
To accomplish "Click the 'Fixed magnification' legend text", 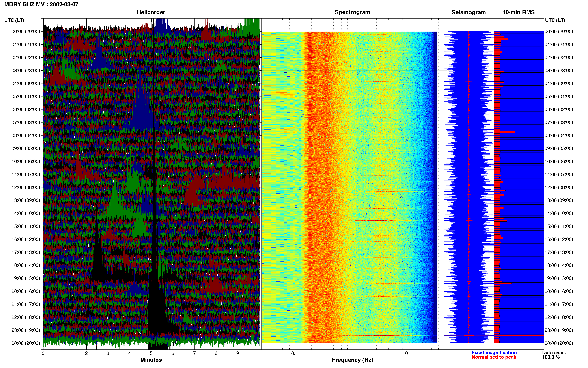I will click(494, 352).
